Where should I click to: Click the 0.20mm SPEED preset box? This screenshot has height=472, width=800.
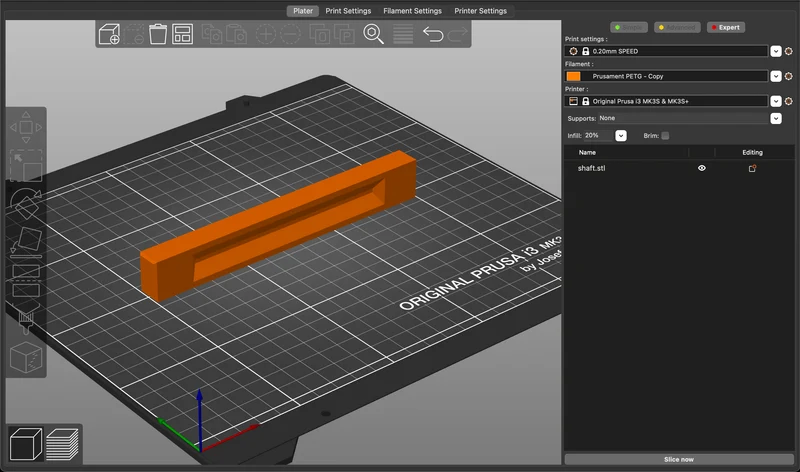point(666,51)
